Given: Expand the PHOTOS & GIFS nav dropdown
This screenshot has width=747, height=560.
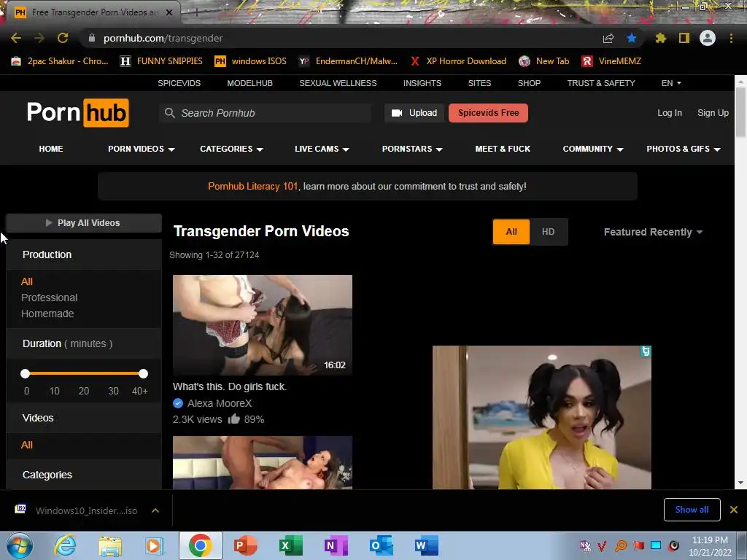Looking at the screenshot, I should point(683,149).
